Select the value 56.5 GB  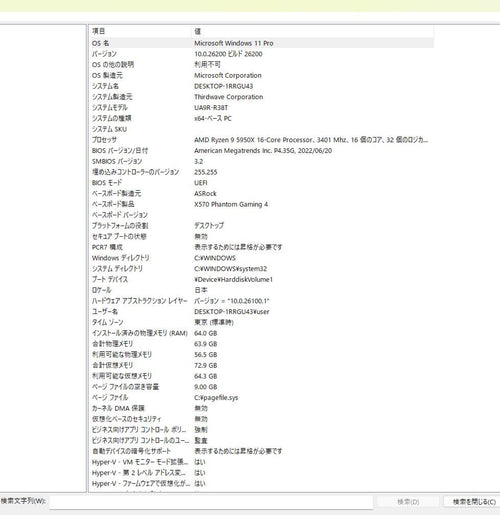[206, 354]
